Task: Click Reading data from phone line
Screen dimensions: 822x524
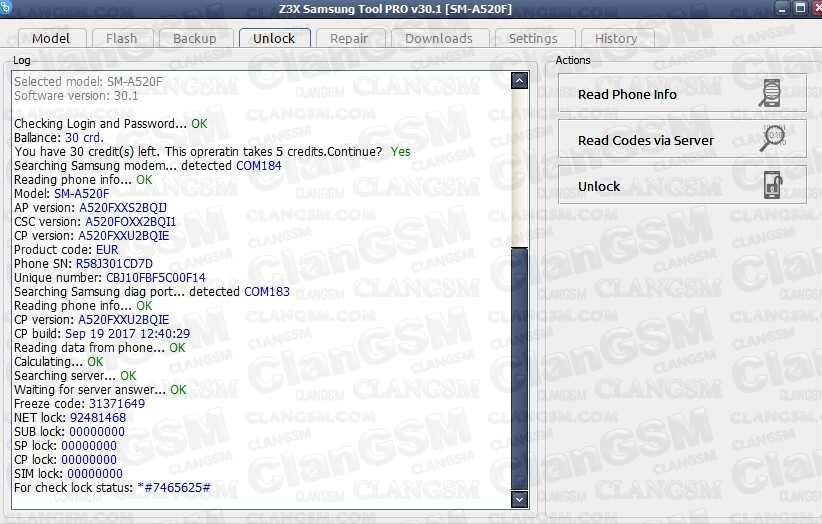Action: point(100,347)
